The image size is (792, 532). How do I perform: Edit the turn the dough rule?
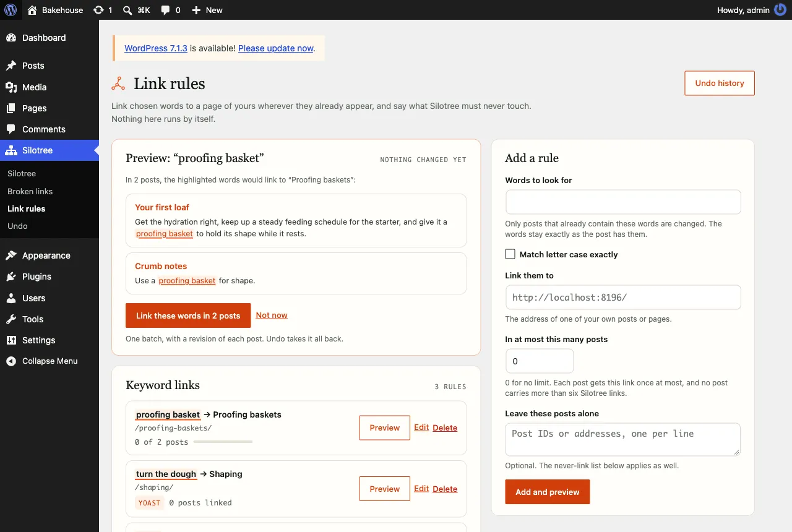click(421, 489)
